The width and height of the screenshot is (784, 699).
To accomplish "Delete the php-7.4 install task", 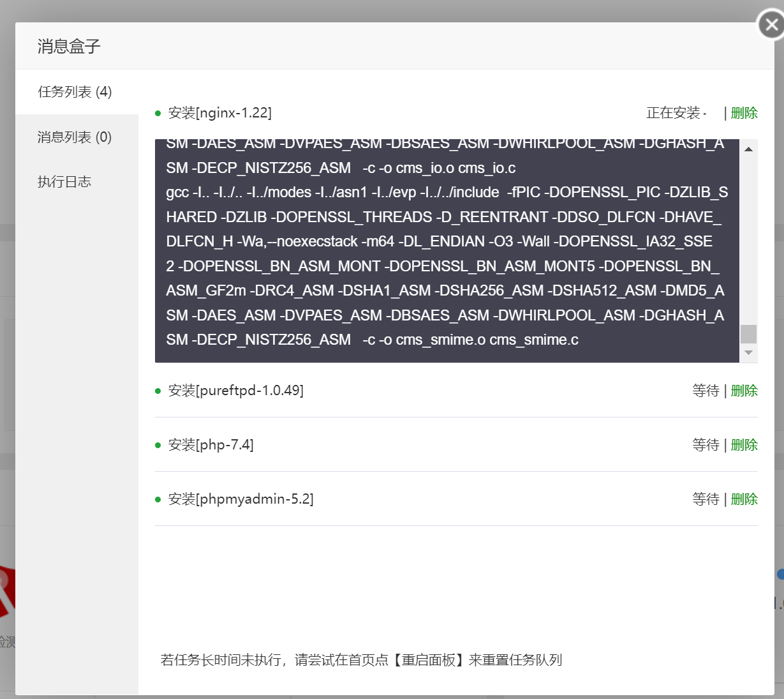I will coord(744,444).
